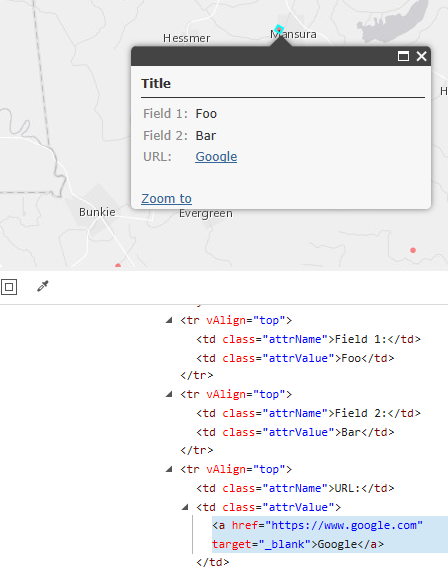Select the td attrName URL line
This screenshot has height=572, width=448.
tap(295, 488)
